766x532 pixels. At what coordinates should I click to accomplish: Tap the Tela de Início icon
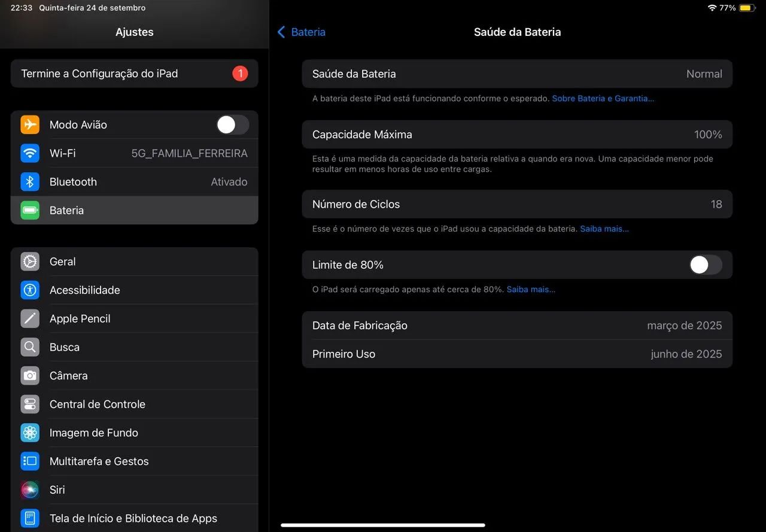click(x=30, y=518)
